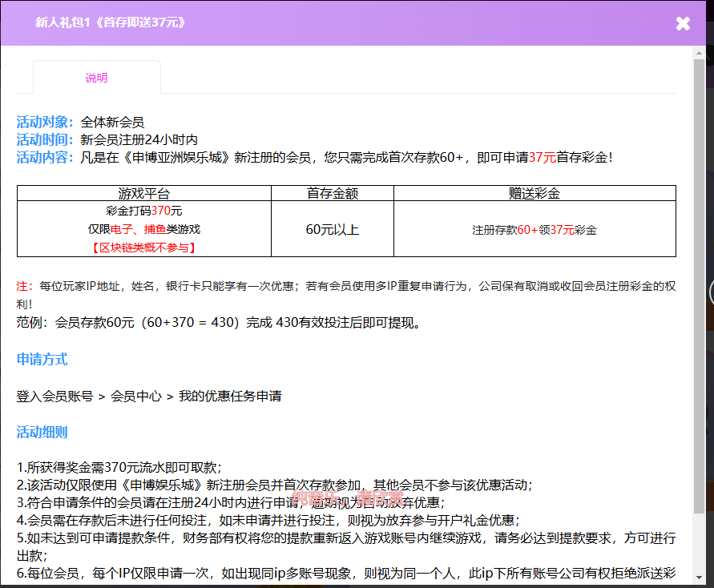714x588 pixels.
Task: Select the 说明 tab
Action: 96,78
